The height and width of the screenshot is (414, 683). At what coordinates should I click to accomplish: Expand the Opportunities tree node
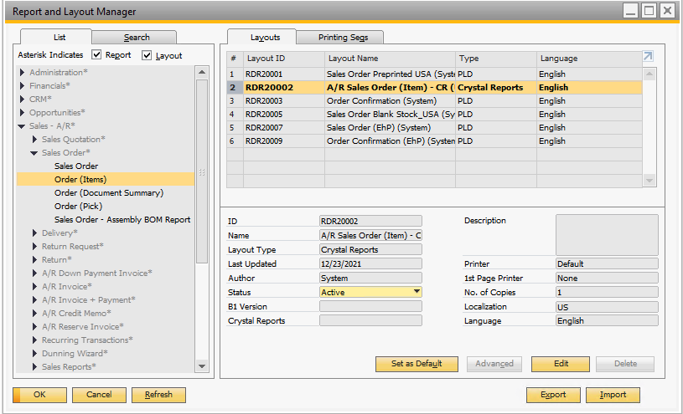point(22,112)
